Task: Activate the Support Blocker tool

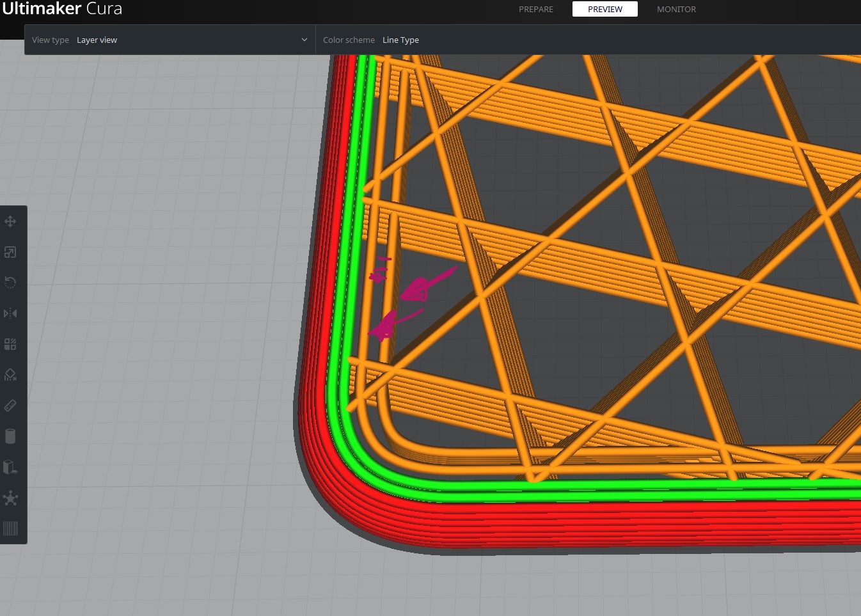Action: pos(10,374)
